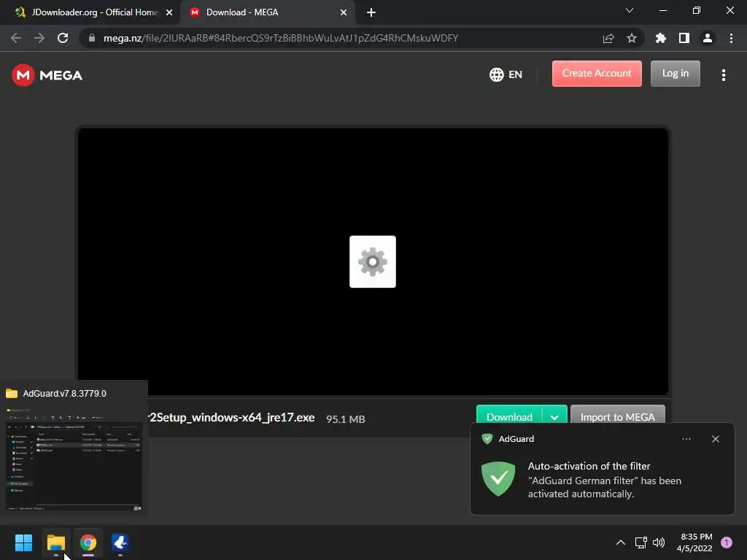Click the Setup_windows-x64_jre17.exe file name

click(231, 418)
